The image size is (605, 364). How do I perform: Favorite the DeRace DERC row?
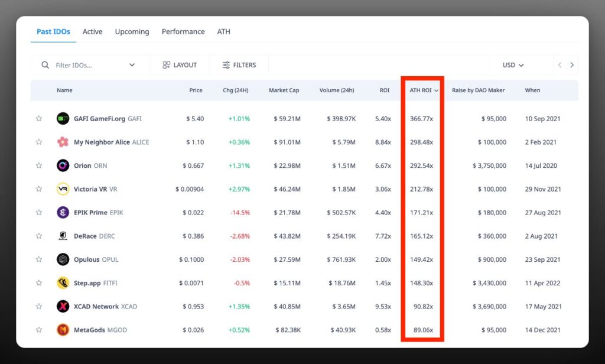pyautogui.click(x=39, y=236)
